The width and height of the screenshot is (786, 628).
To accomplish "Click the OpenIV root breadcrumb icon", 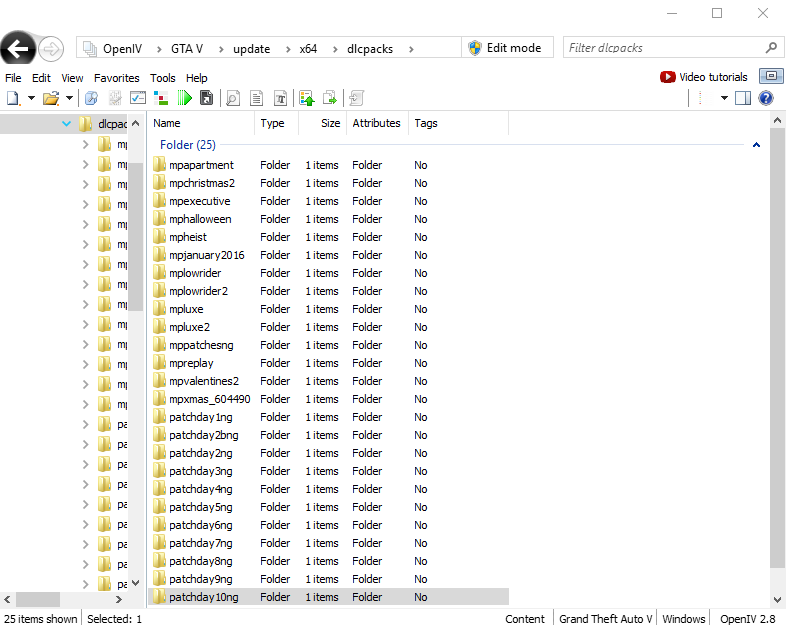I will pos(90,49).
